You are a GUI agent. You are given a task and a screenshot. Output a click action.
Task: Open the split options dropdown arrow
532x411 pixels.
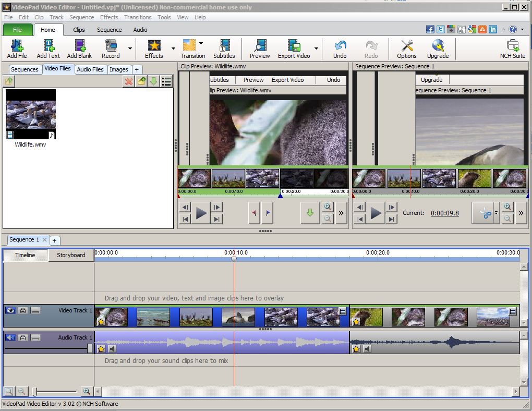[x=496, y=213]
